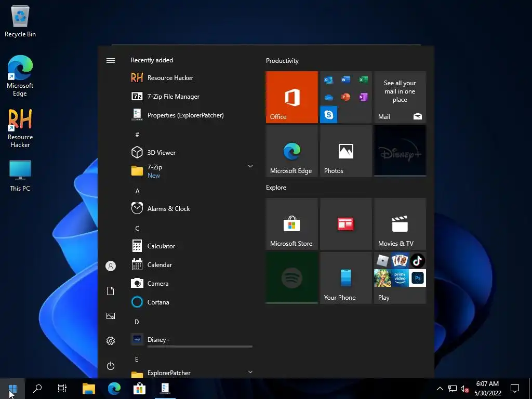Launch 7-Zip File Manager
This screenshot has width=532, height=399.
[191, 96]
